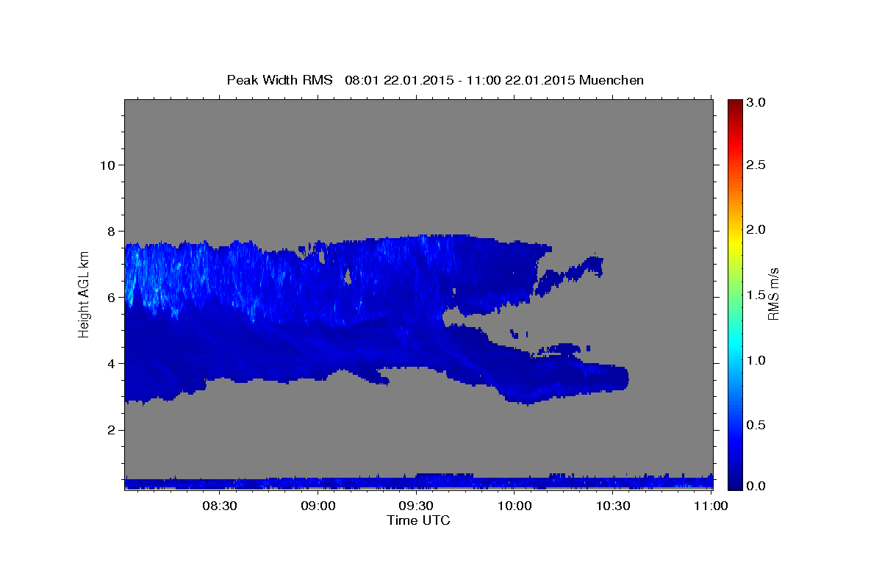Click the 'Time UTC' axis label
882x588 pixels.
[x=418, y=520]
